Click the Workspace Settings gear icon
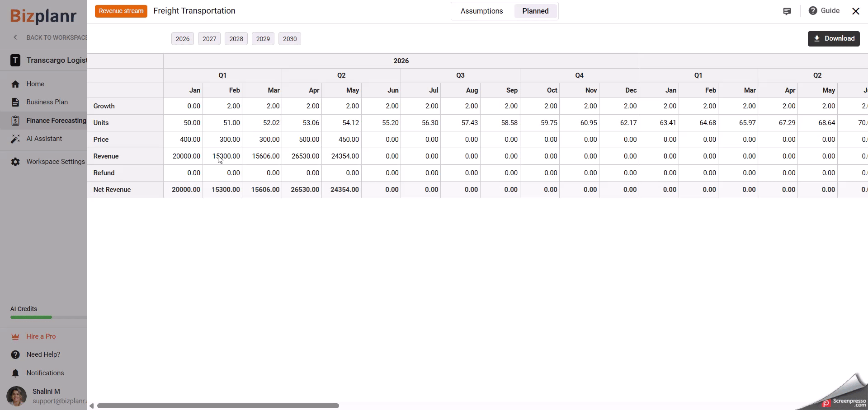Image resolution: width=868 pixels, height=410 pixels. (x=15, y=162)
